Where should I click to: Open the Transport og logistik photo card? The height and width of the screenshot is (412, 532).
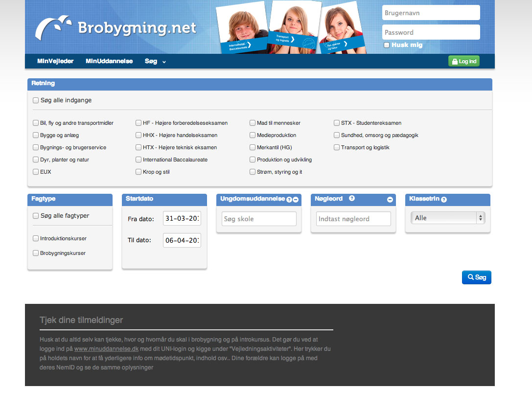(294, 26)
